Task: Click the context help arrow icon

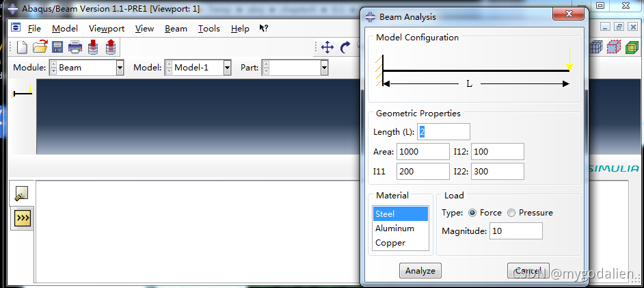Action: pyautogui.click(x=264, y=29)
